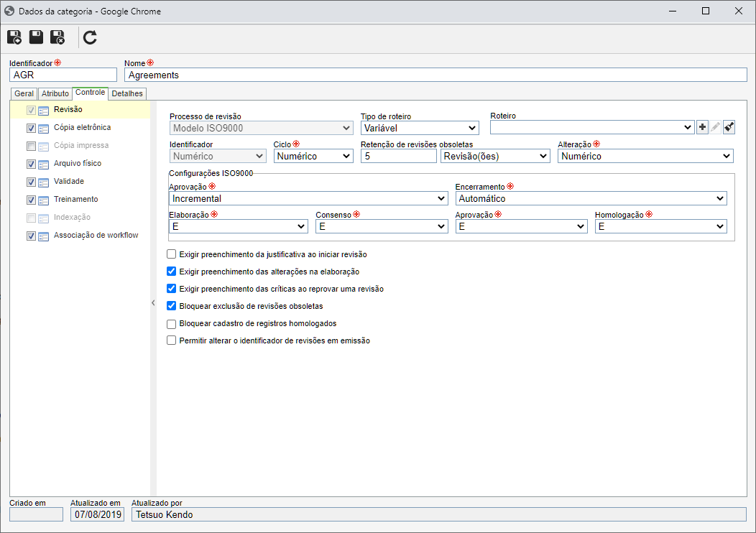Image resolution: width=756 pixels, height=533 pixels.
Task: Click the Atualizado por field Tetsuo Kendo
Action: (x=439, y=515)
